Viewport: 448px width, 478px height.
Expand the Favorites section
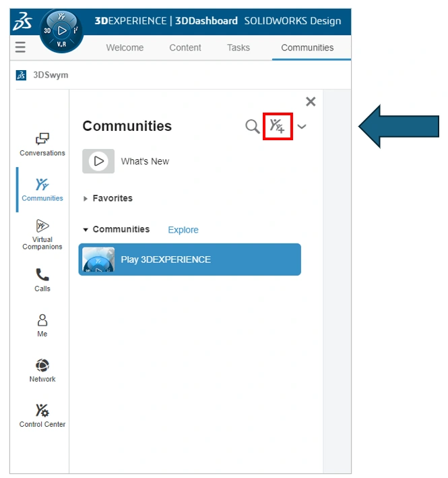coord(86,199)
